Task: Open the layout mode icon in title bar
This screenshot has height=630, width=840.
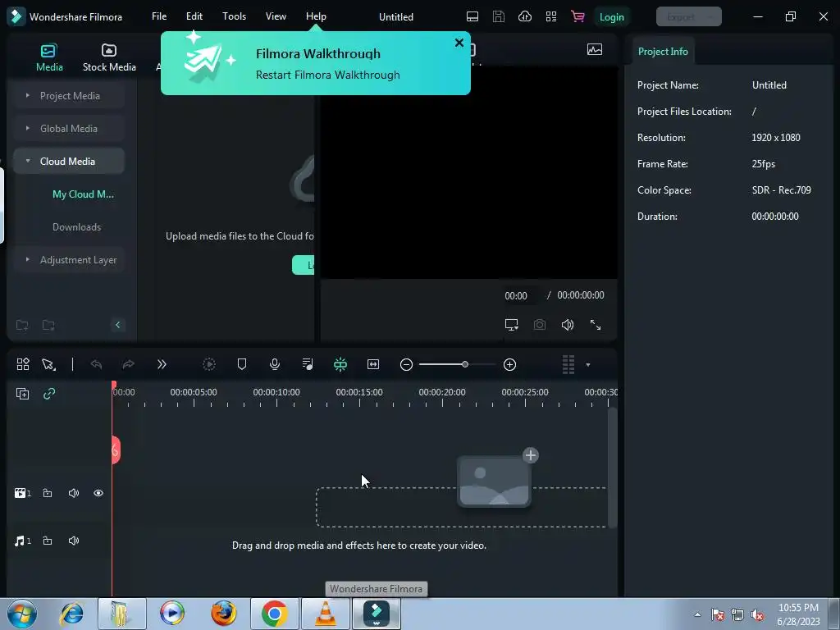Action: coord(472,16)
